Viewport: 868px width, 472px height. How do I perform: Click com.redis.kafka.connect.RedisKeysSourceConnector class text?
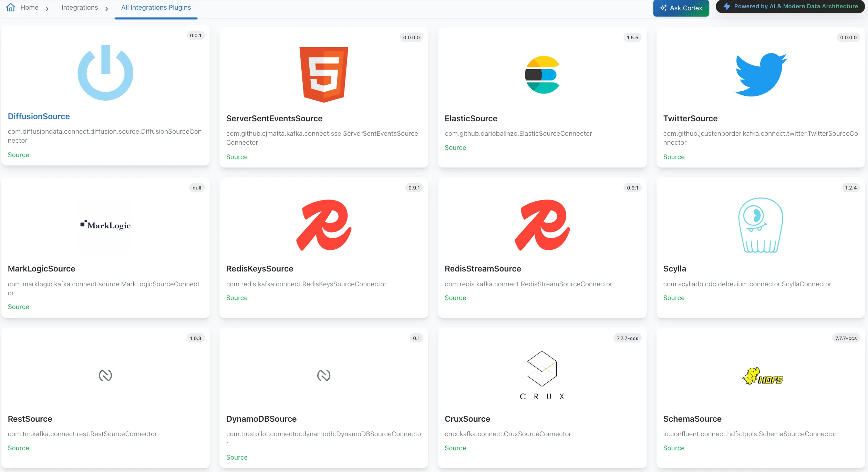(306, 284)
